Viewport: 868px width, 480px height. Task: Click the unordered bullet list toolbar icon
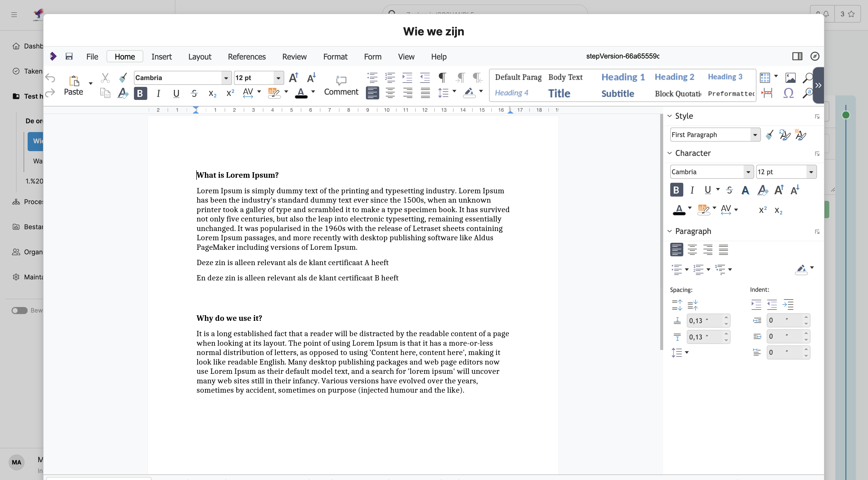point(372,78)
